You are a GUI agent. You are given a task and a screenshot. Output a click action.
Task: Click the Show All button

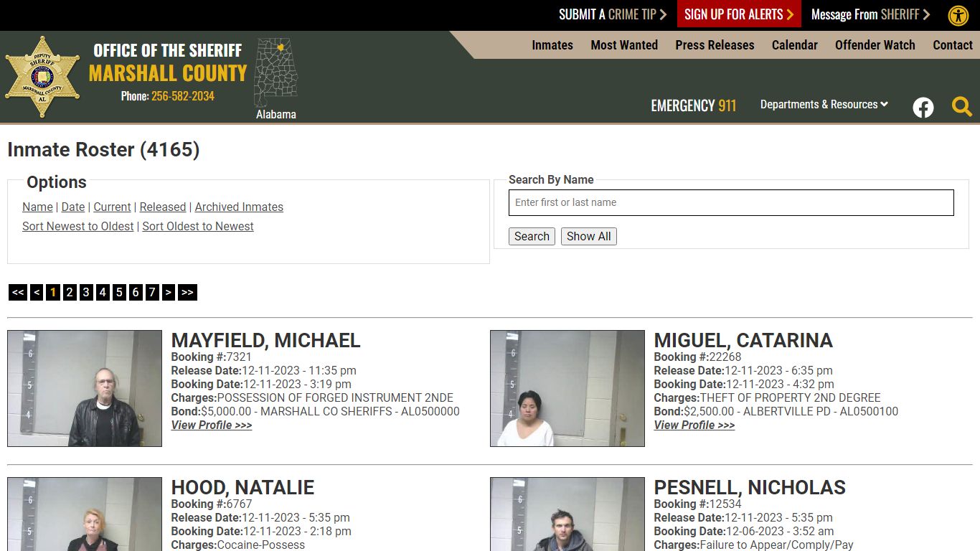point(589,236)
